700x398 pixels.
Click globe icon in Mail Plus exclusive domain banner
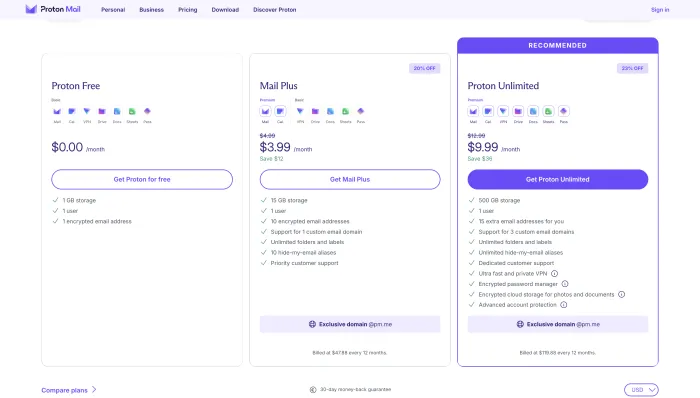pos(312,324)
